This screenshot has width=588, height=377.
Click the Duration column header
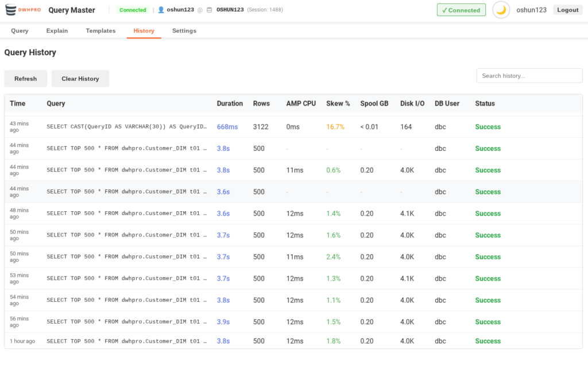pyautogui.click(x=230, y=103)
